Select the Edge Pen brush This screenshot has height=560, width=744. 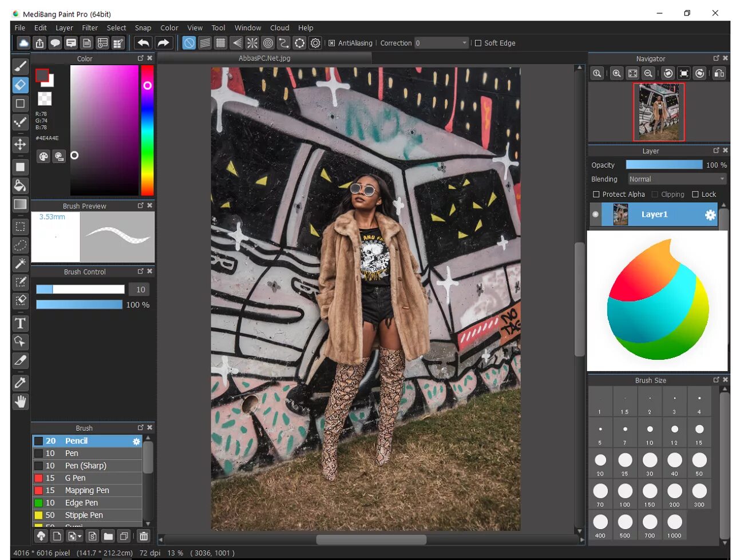click(x=87, y=503)
